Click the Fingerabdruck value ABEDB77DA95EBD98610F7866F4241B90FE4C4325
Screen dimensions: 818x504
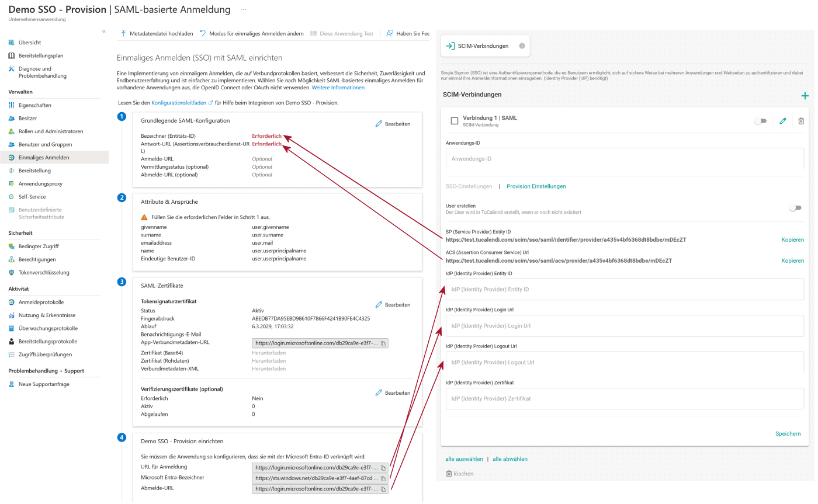[x=311, y=319]
